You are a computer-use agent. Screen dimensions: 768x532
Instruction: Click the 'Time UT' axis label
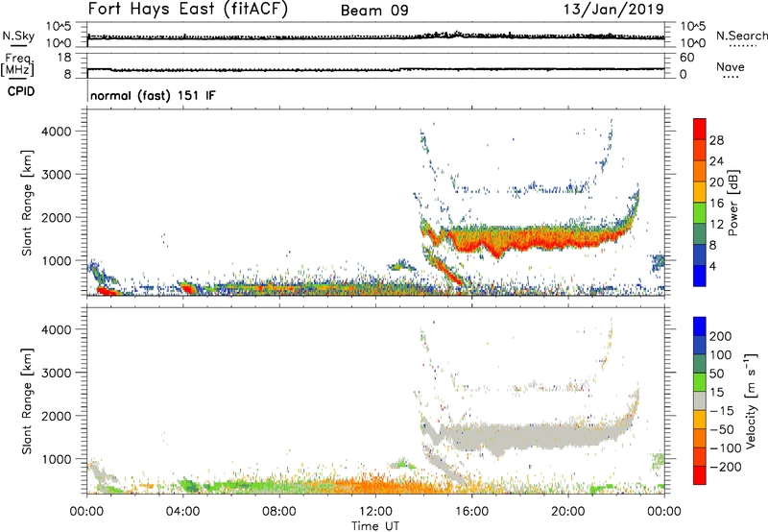point(375,526)
